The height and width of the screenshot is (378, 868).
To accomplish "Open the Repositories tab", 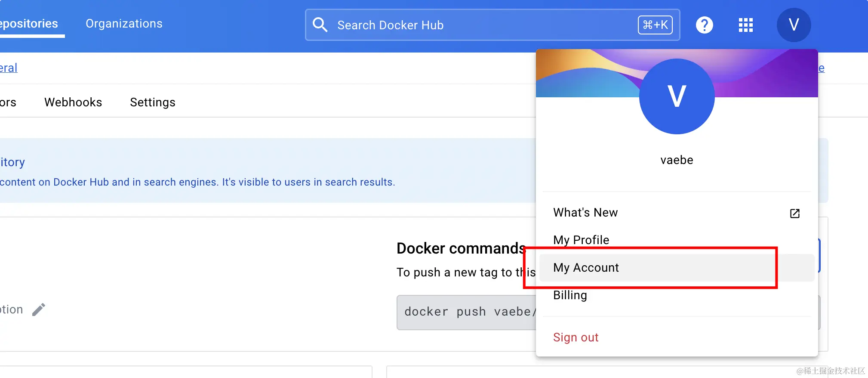I will [29, 24].
